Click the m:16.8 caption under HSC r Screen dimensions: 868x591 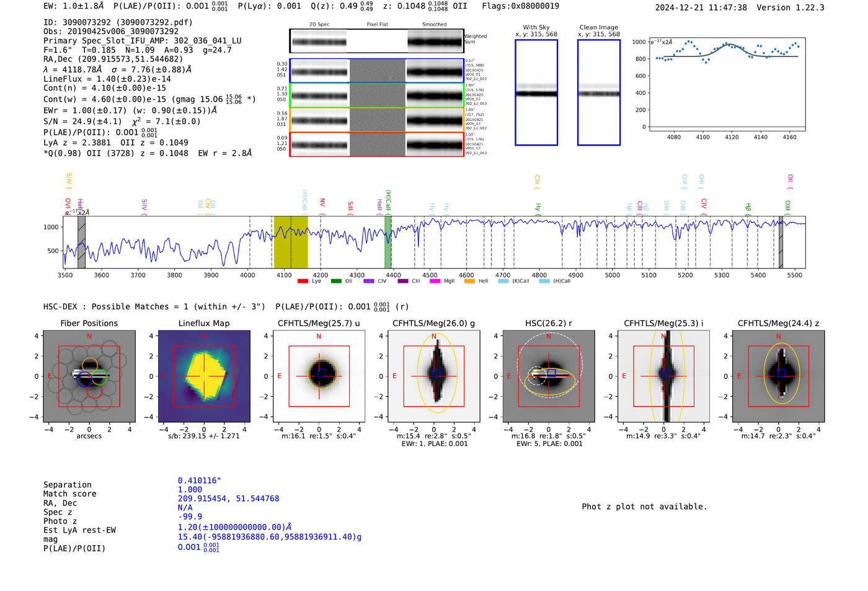click(x=549, y=436)
